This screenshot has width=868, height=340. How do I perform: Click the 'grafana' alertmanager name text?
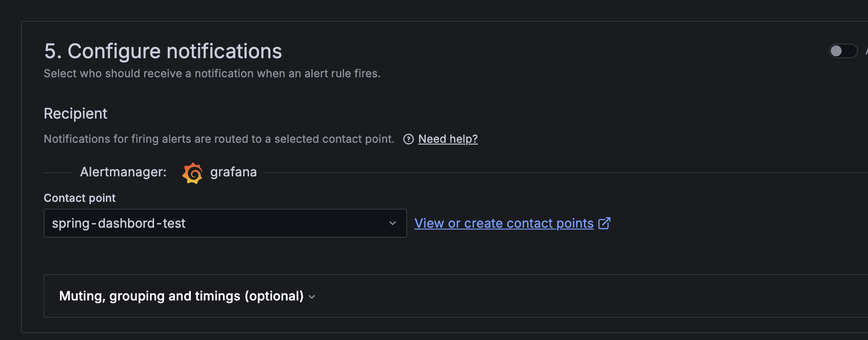point(233,172)
